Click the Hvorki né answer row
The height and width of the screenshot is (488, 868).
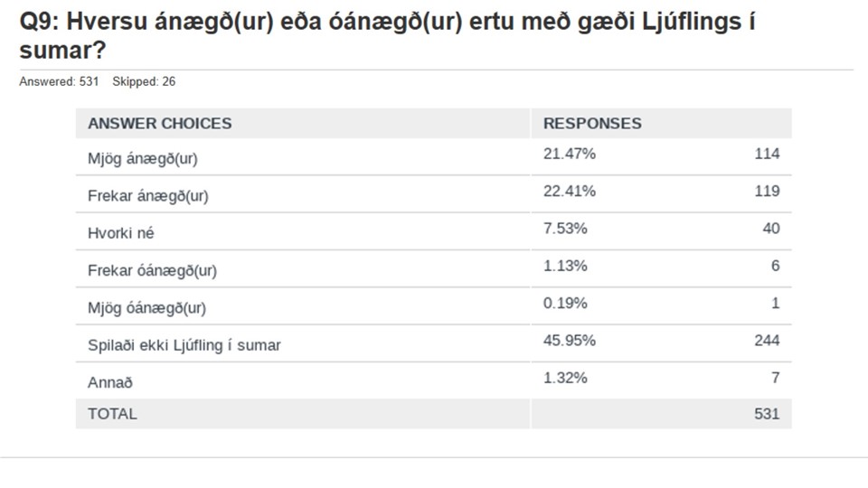(x=433, y=231)
